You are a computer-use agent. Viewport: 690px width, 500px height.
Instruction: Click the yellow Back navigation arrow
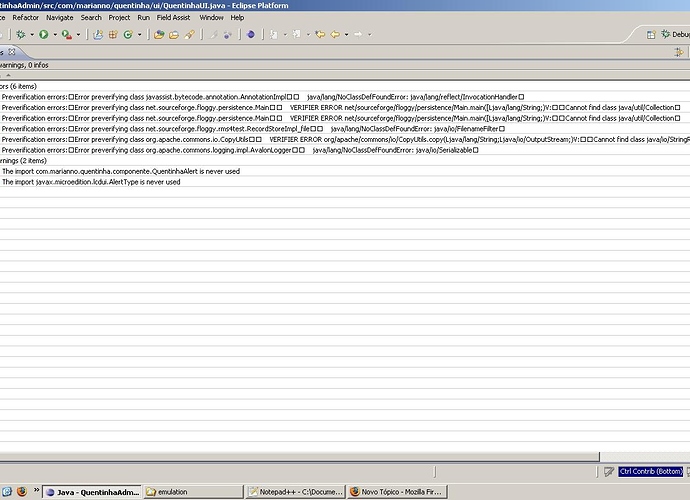coord(335,34)
